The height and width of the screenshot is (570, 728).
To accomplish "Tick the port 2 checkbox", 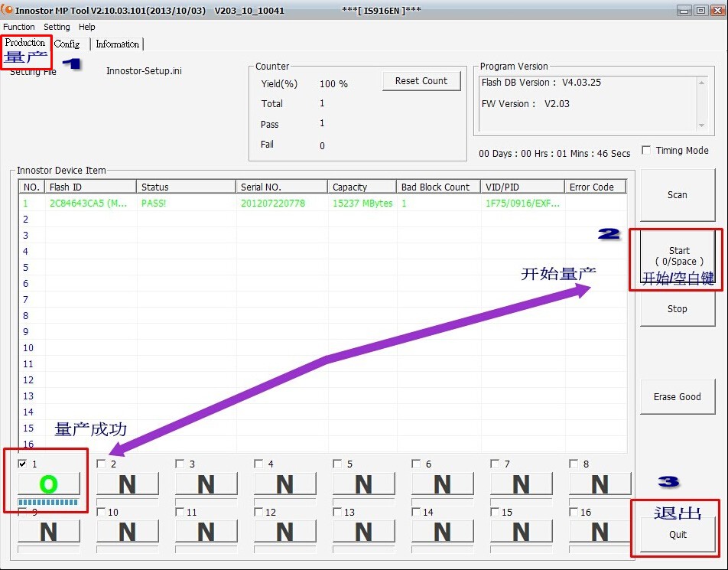I will click(x=101, y=464).
